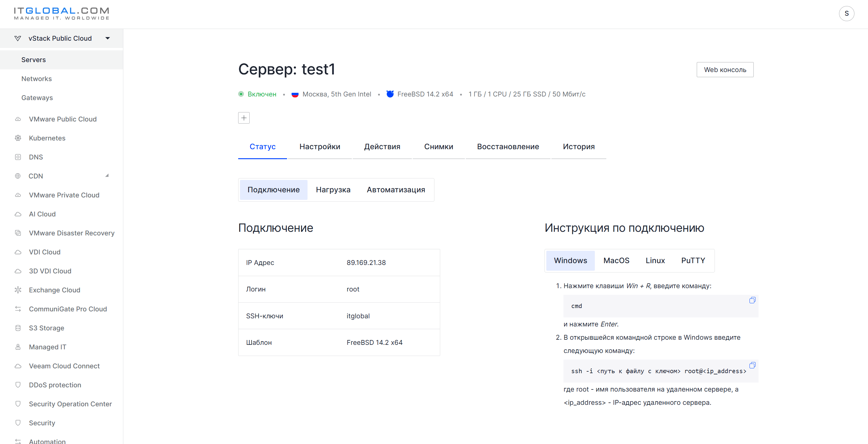Select the DNS sidebar item
Screen dimensions: 868x444
coord(36,157)
